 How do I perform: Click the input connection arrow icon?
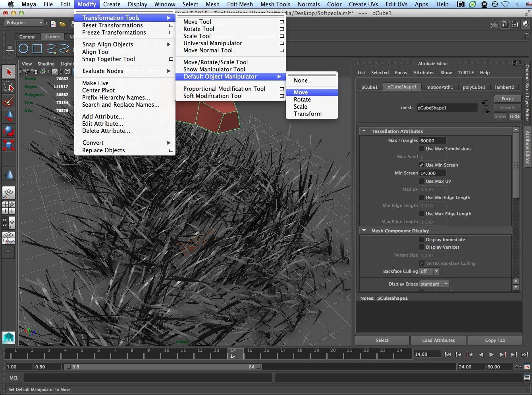coord(486,103)
